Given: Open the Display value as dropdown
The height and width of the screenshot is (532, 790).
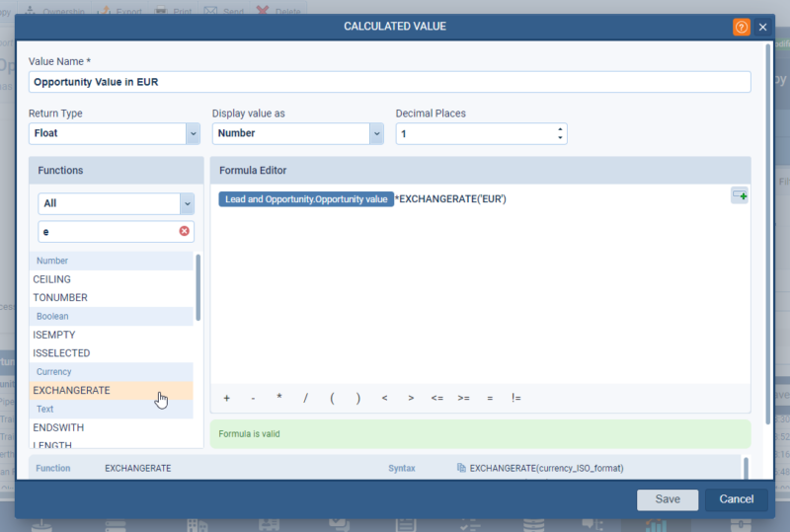Looking at the screenshot, I should coord(376,134).
